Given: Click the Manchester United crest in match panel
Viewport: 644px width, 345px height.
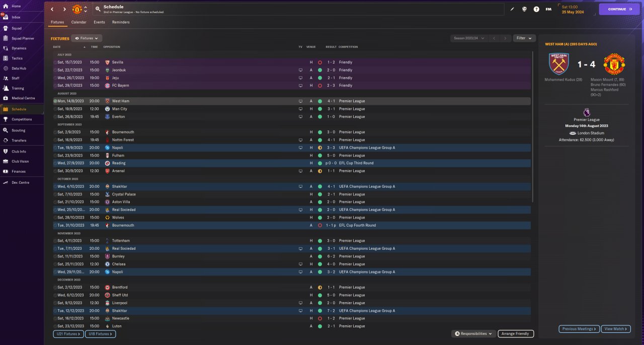Looking at the screenshot, I should [x=614, y=64].
